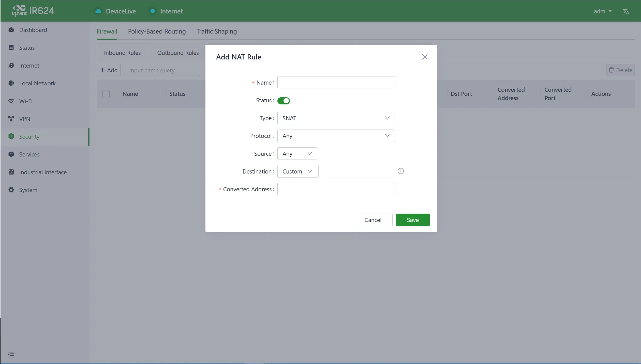641x364 pixels.
Task: Click the Wi-Fi signal icon in sidebar
Action: pyautogui.click(x=11, y=101)
